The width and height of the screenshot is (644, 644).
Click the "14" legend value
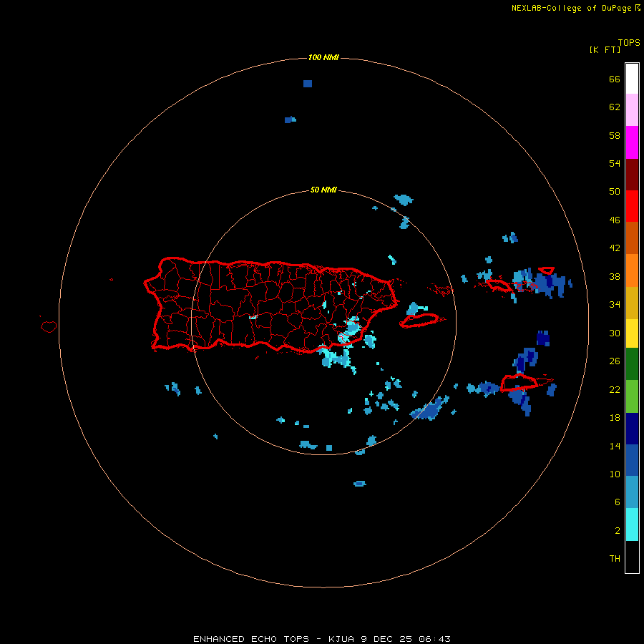615,446
